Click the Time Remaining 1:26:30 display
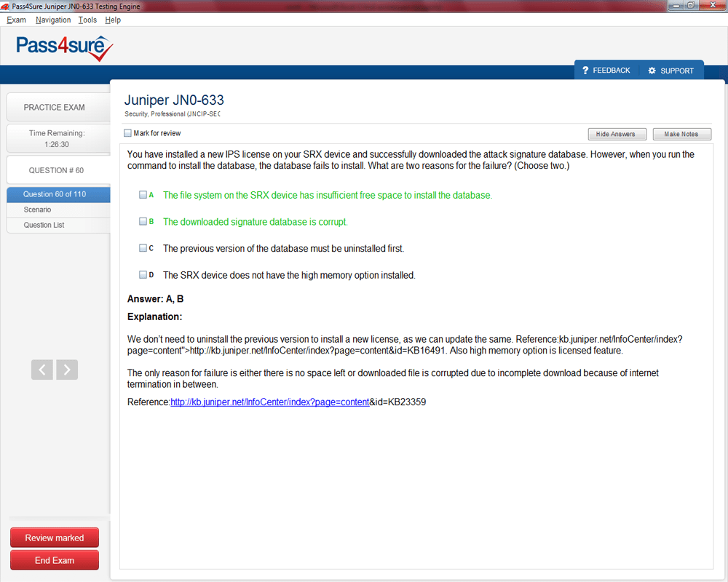Viewport: 728px width, 582px height. coord(57,138)
